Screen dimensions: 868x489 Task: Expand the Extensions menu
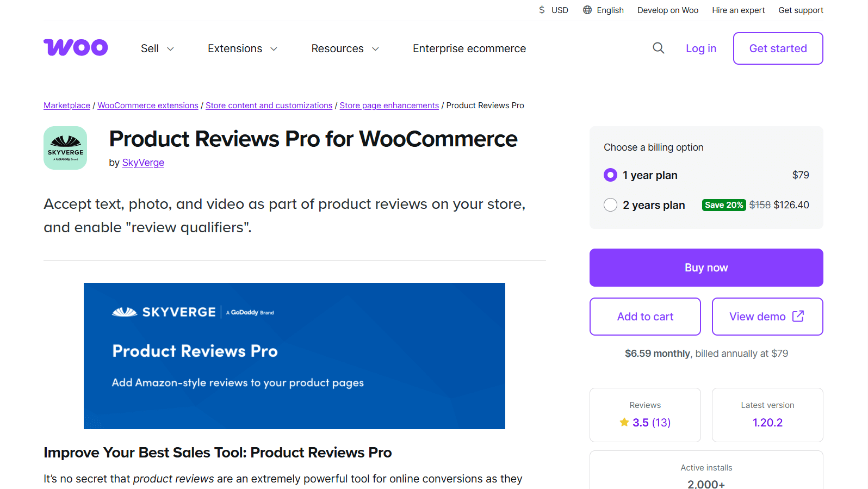click(x=241, y=48)
